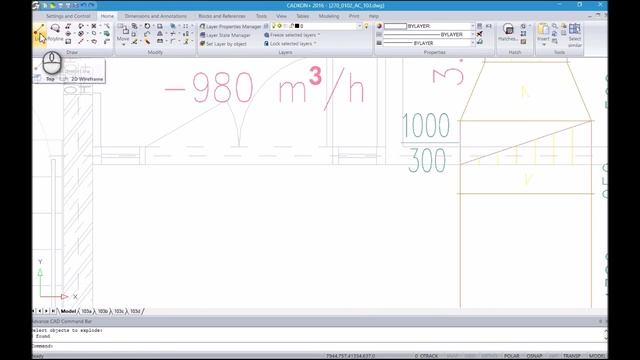
Task: Open the Print ribbon tab
Action: [x=354, y=16]
